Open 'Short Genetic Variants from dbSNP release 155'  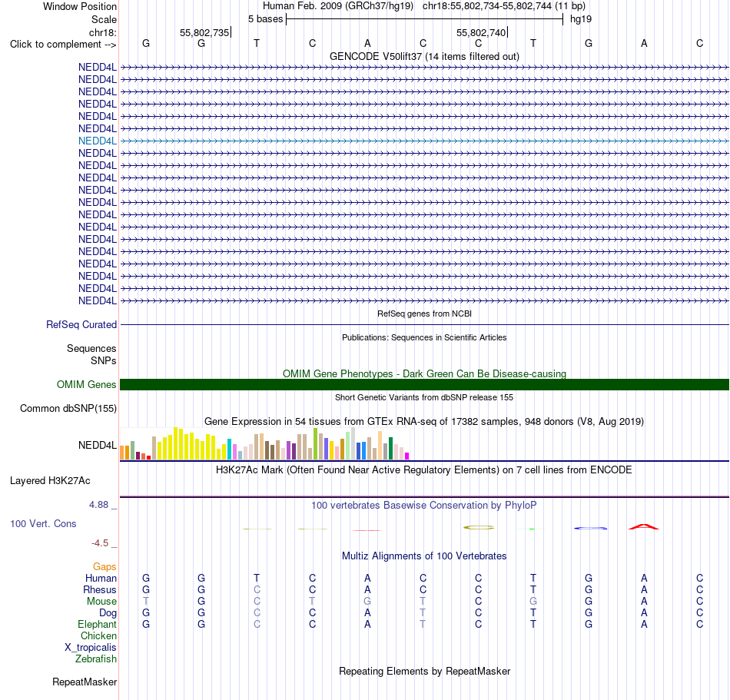pos(424,397)
